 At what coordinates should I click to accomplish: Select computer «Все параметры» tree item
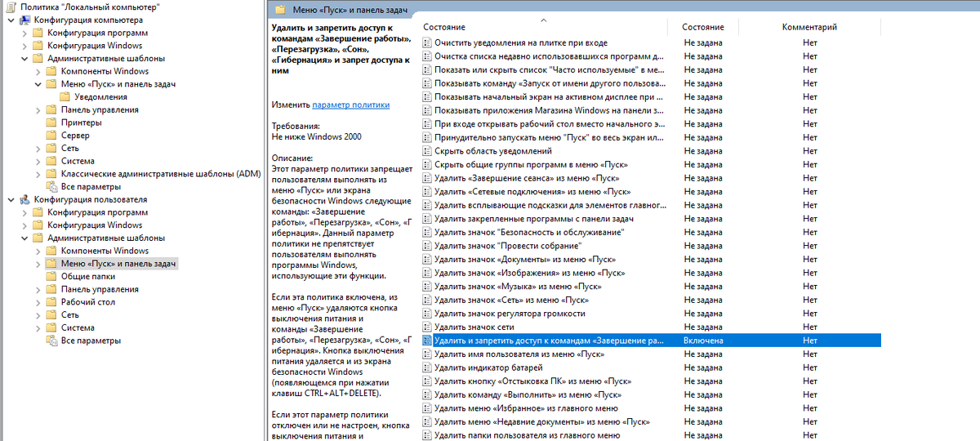pyautogui.click(x=91, y=187)
